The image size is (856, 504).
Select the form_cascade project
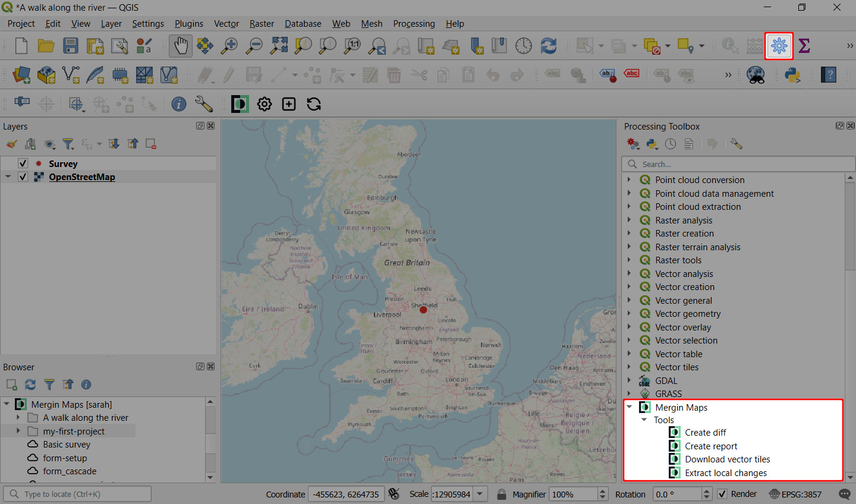70,471
